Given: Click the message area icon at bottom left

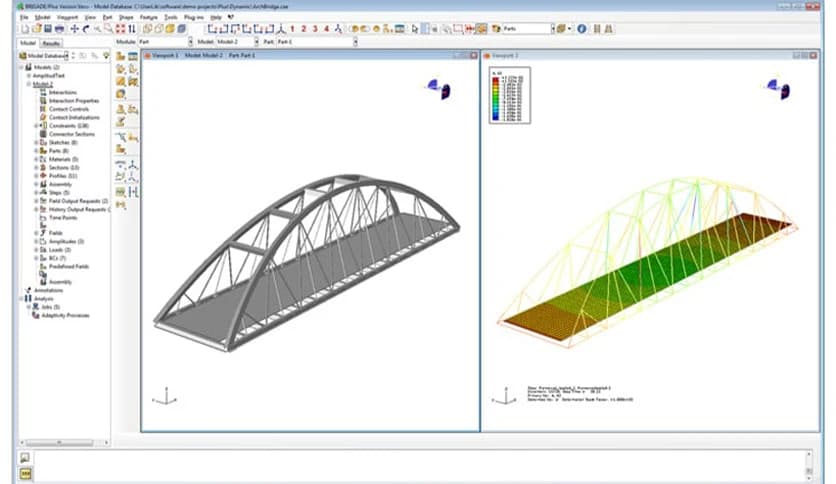Looking at the screenshot, I should pos(25,457).
